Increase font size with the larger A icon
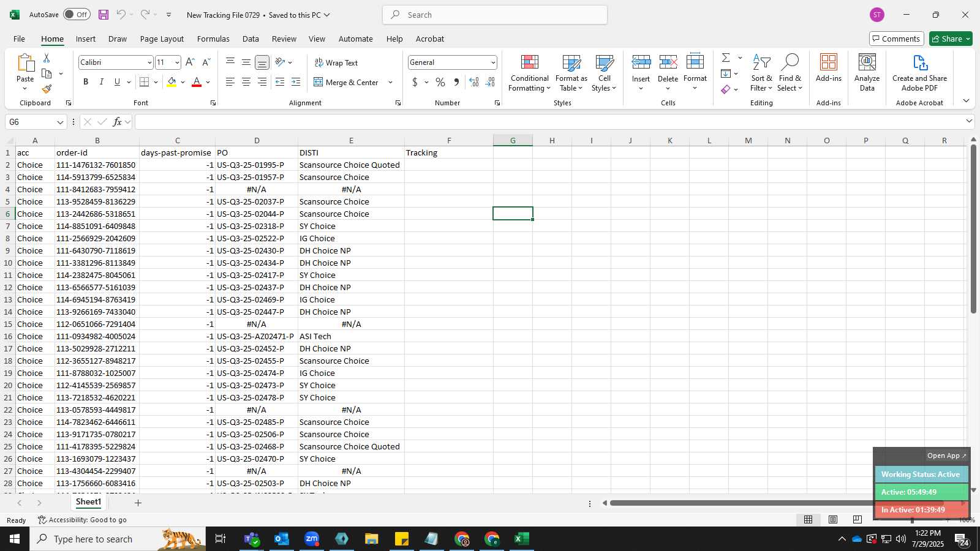Image resolution: width=980 pixels, height=551 pixels. click(190, 62)
